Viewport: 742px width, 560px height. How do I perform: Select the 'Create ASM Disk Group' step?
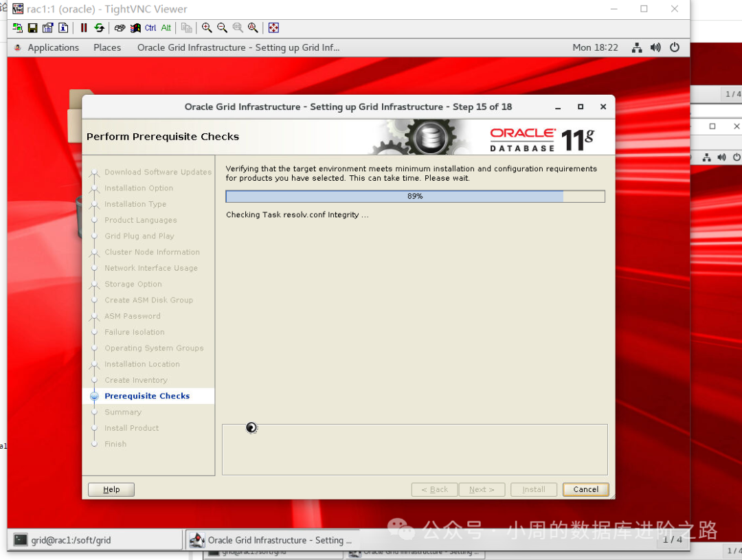tap(148, 300)
